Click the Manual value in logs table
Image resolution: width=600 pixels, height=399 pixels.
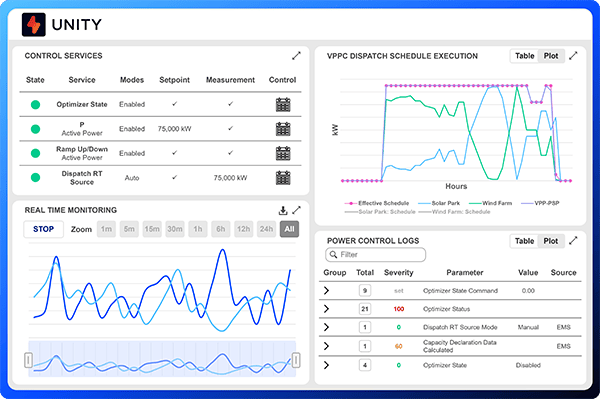(528, 327)
